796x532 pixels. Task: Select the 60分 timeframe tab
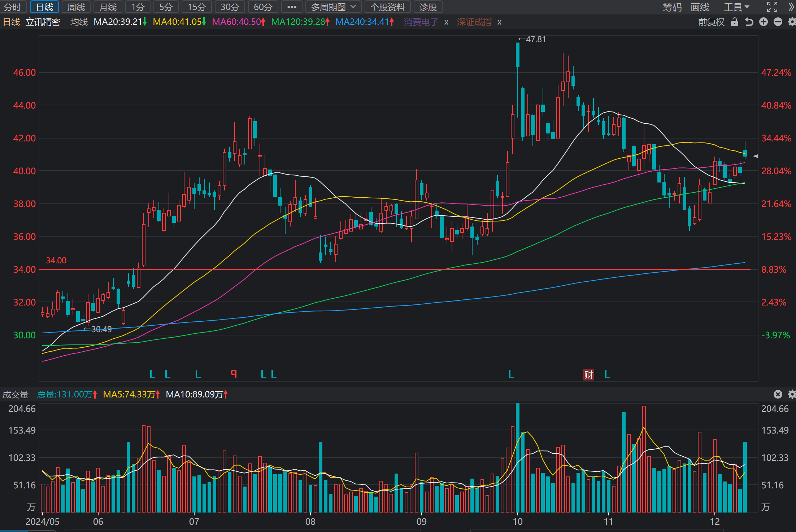[x=263, y=7]
